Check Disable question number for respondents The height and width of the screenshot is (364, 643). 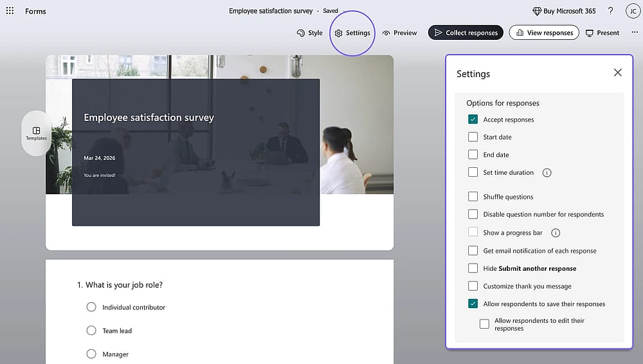473,214
